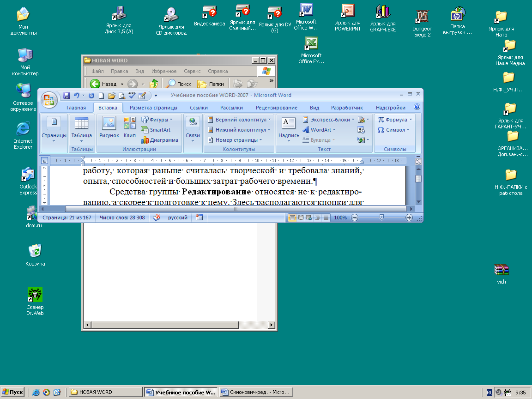Toggle Папки pane in НОВАЯ WORD window
This screenshot has width=532, height=399.
pos(211,84)
